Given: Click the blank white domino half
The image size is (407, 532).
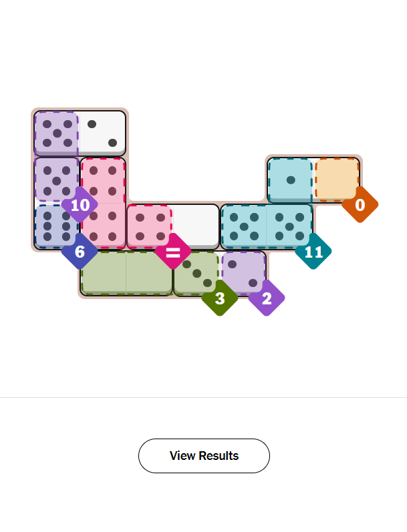Looking at the screenshot, I should (x=196, y=226).
